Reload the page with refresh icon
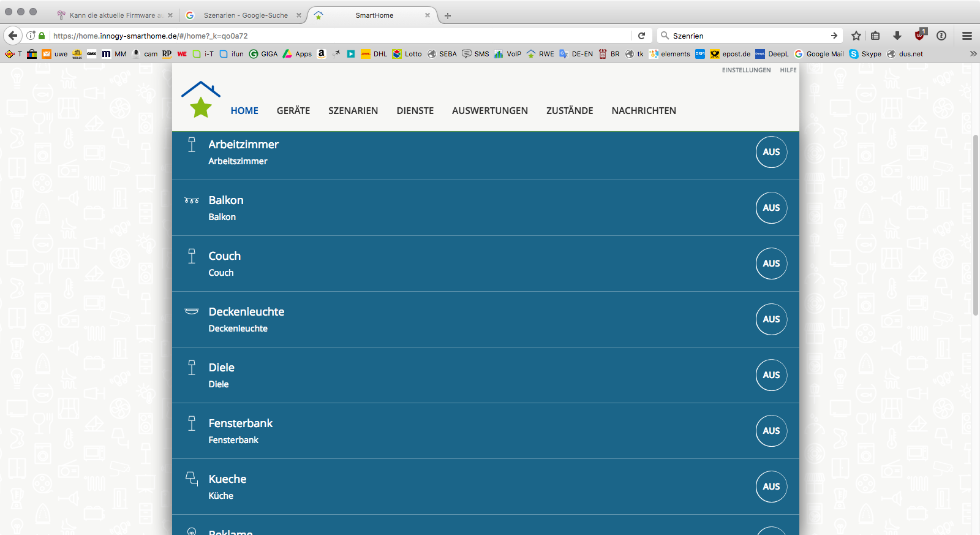The image size is (980, 535). (641, 36)
